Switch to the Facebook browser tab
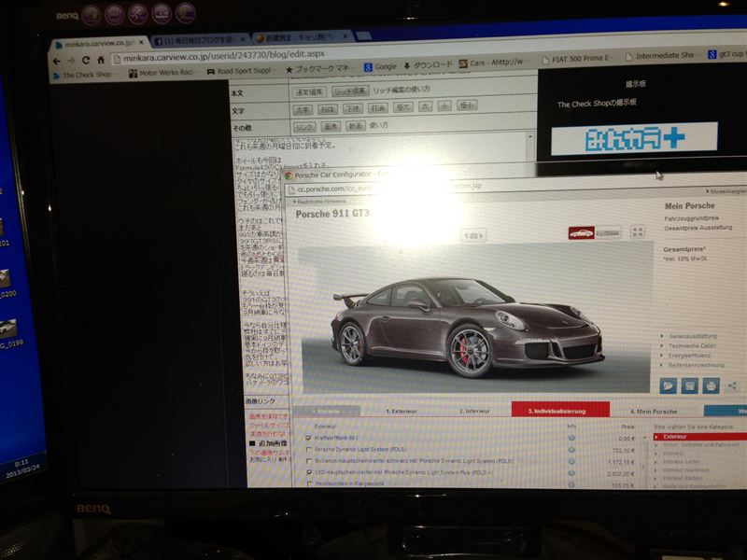This screenshot has width=747, height=560. point(201,40)
